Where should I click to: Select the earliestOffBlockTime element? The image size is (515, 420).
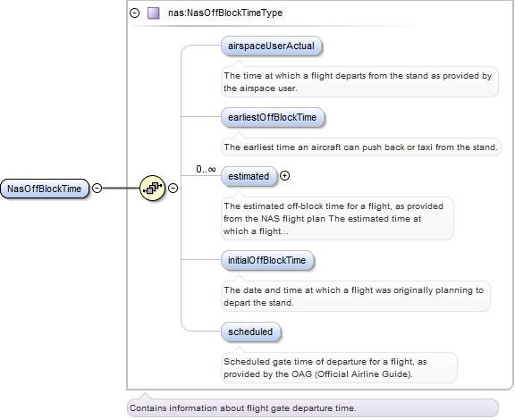click(273, 117)
